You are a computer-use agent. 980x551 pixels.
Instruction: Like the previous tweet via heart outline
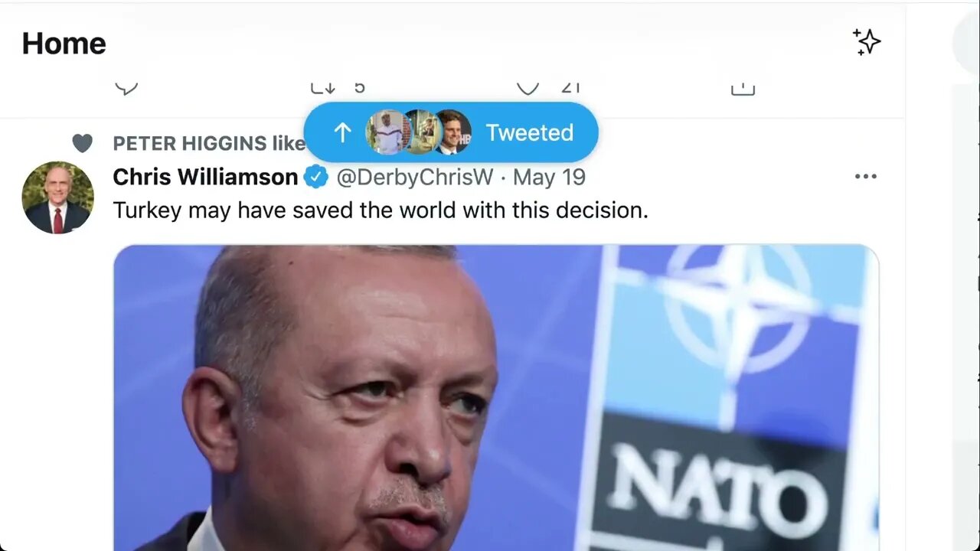(x=528, y=88)
